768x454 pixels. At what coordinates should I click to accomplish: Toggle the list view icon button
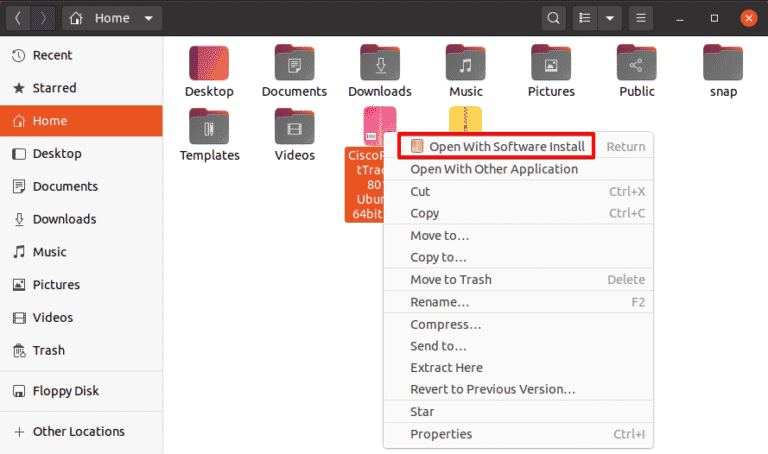click(x=586, y=18)
